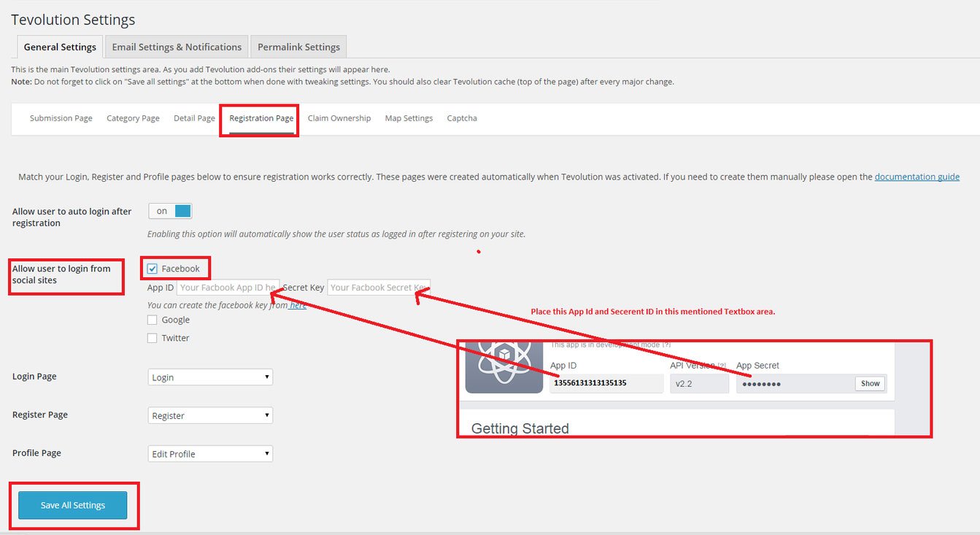Select the Registration Page sub-tab
This screenshot has width=980, height=535.
[x=261, y=118]
